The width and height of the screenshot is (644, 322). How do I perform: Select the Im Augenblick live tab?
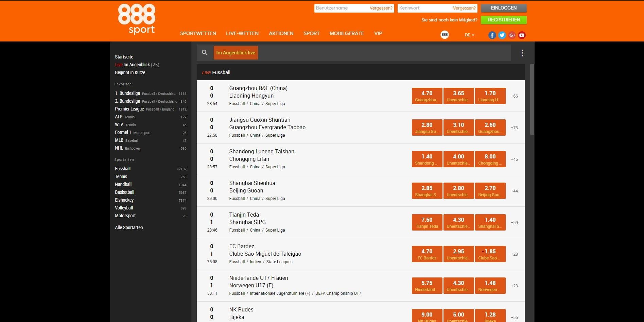236,53
